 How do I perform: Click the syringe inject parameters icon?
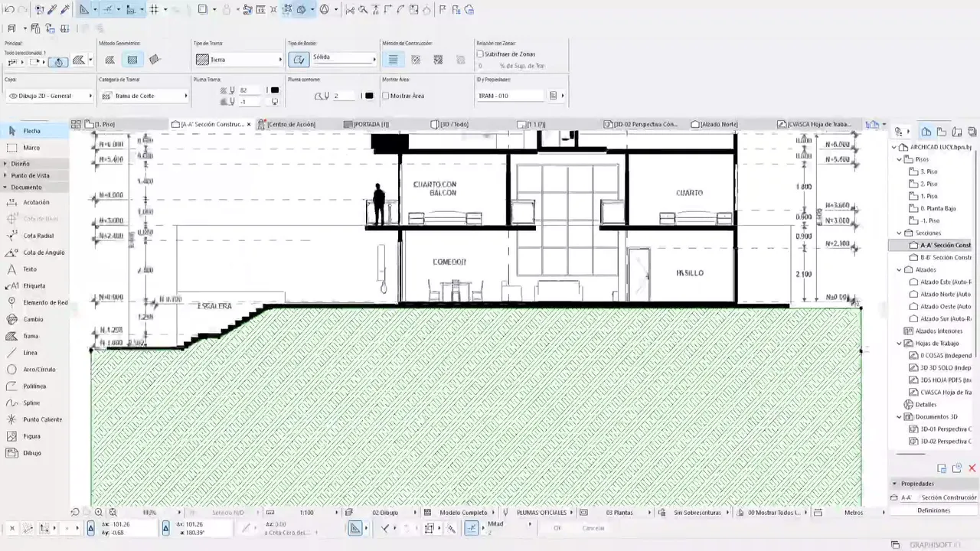(64, 10)
